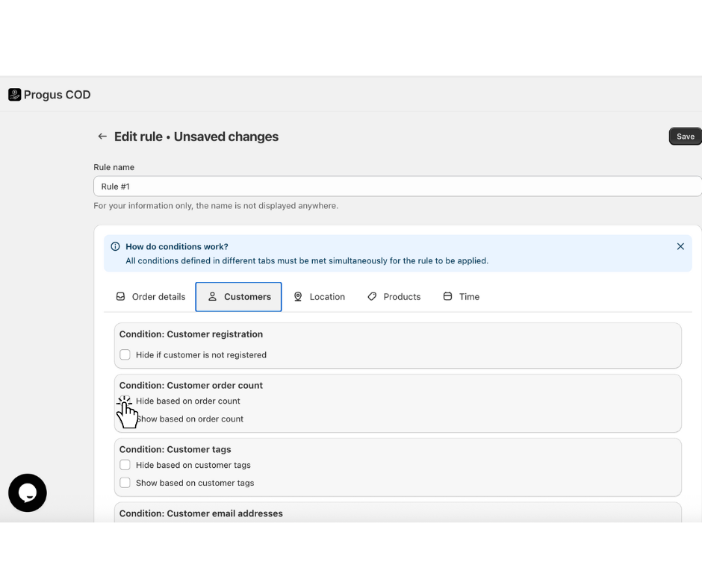Enable 'Hide if customer is not registered'
Viewport: 702px width, 588px height.
tap(125, 355)
